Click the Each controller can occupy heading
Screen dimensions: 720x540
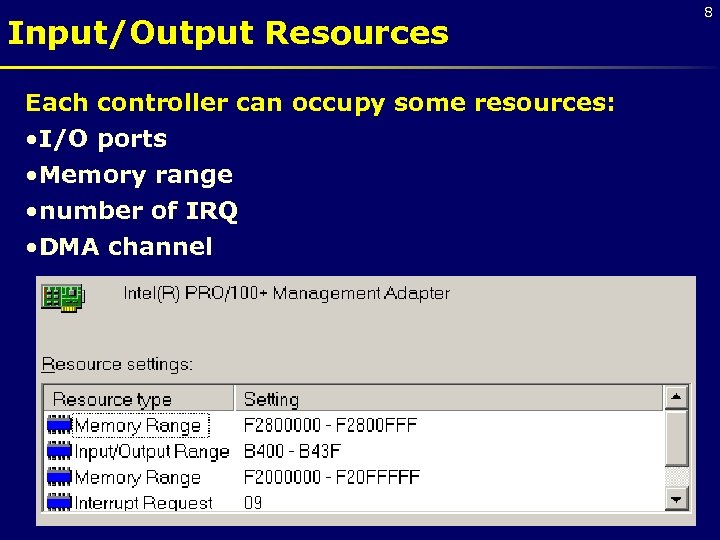pos(320,103)
